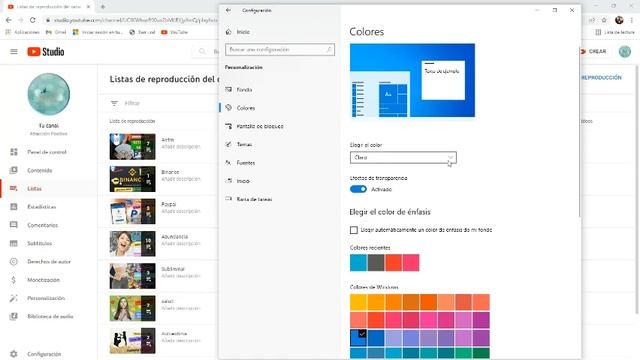
Task: Focus the Settings search field
Action: click(280, 49)
